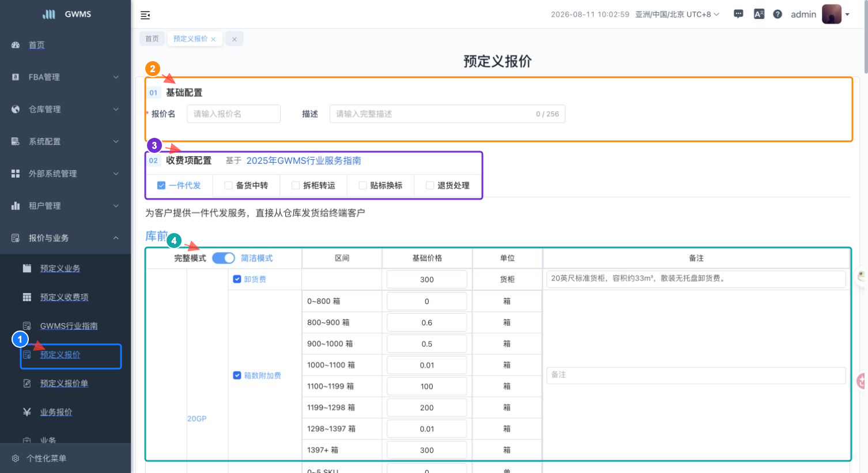Expand the 外部系统管理 menu chevron
868x473 pixels.
coord(116,174)
